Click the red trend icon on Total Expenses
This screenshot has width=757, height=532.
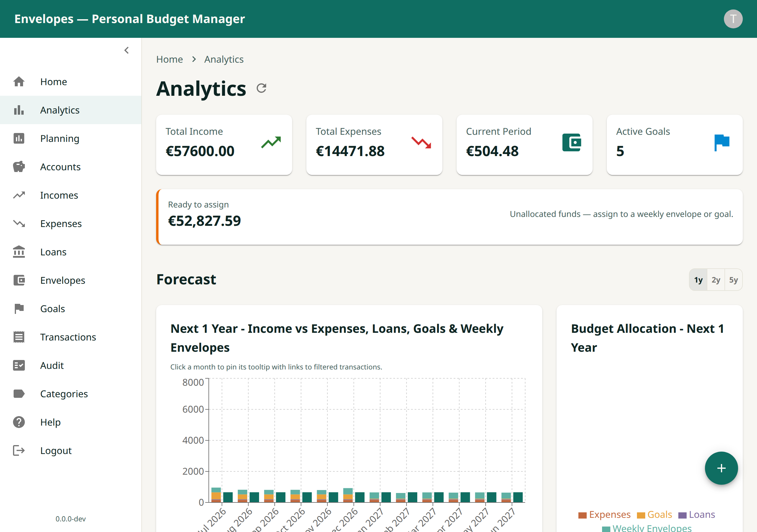[421, 142]
